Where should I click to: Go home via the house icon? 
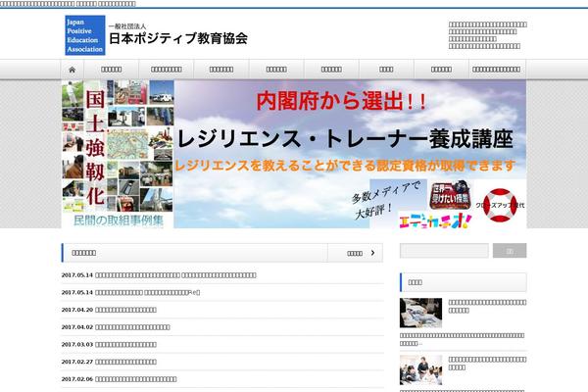72,70
